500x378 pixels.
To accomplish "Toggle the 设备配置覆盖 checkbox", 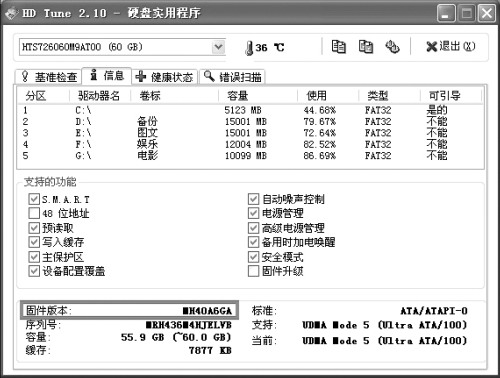I will pyautogui.click(x=34, y=271).
